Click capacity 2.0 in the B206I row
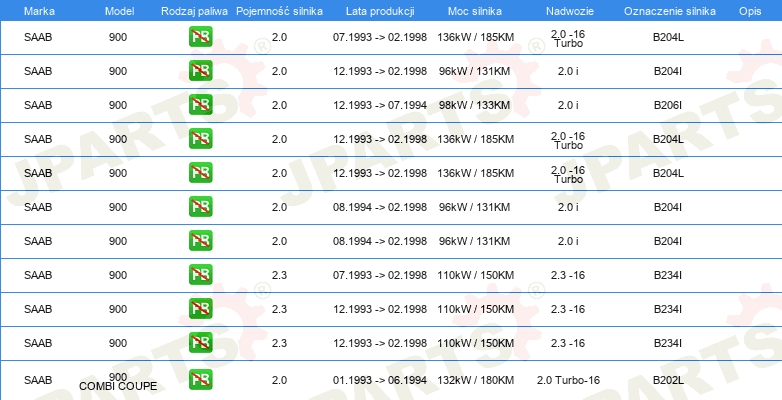782x400 pixels. [279, 105]
